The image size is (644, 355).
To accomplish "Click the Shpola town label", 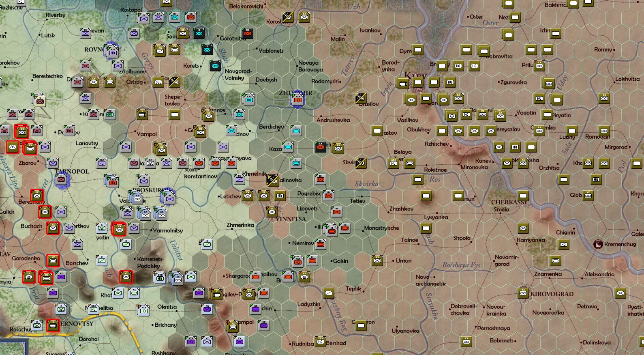I will click(x=462, y=238).
